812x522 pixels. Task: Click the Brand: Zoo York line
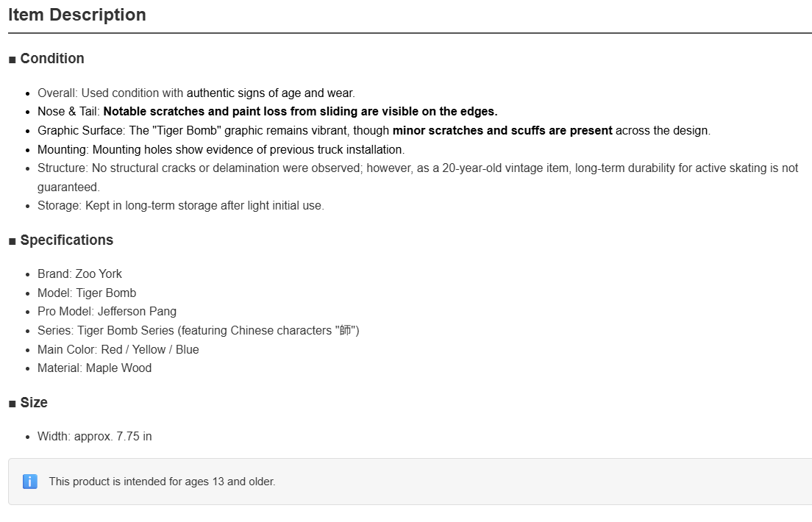pos(79,274)
